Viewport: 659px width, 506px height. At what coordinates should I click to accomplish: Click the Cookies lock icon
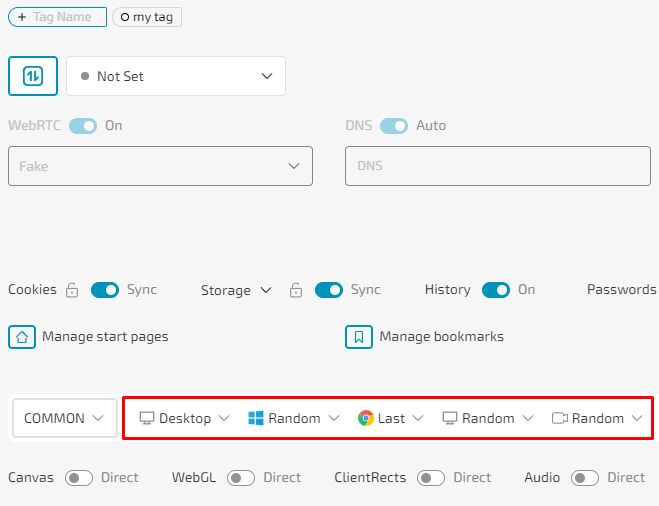point(72,290)
